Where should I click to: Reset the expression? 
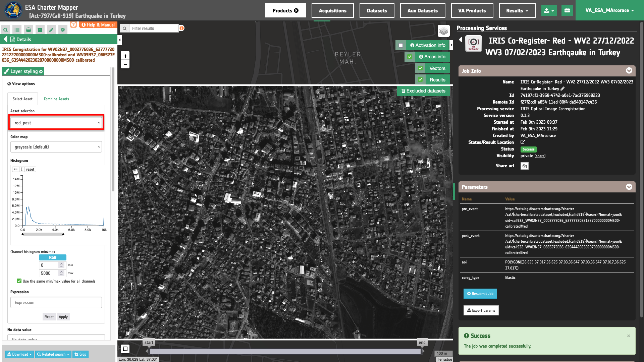pyautogui.click(x=49, y=317)
